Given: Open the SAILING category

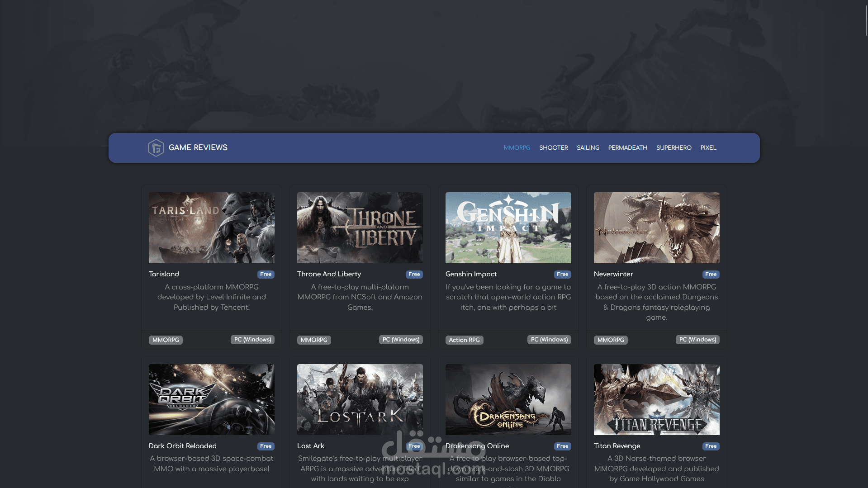Looking at the screenshot, I should pyautogui.click(x=588, y=148).
